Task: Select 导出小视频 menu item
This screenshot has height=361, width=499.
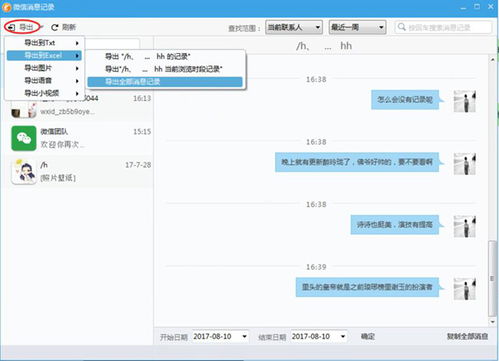Action: (x=44, y=93)
